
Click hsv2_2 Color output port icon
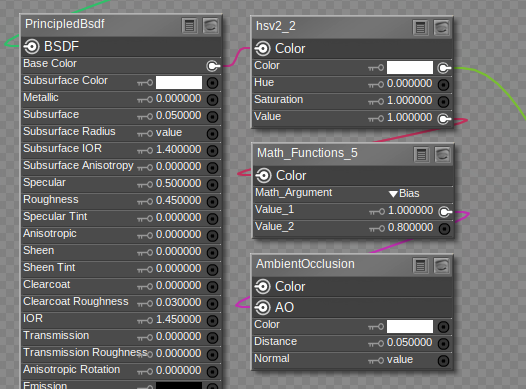262,49
